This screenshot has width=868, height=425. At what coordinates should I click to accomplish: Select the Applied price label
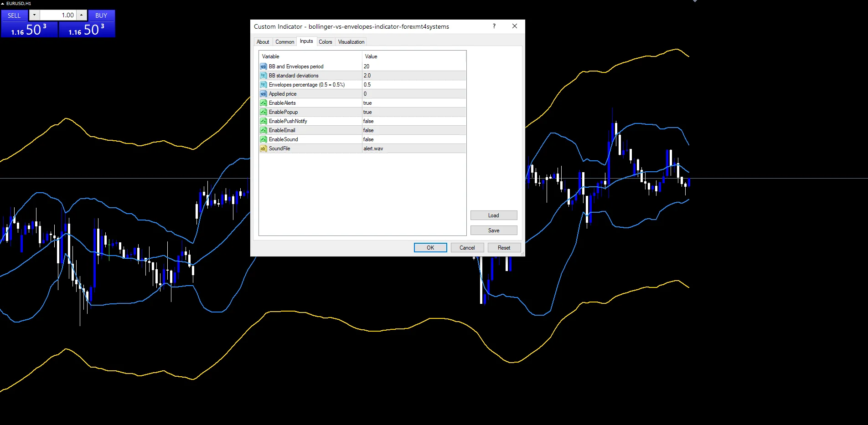pyautogui.click(x=283, y=94)
